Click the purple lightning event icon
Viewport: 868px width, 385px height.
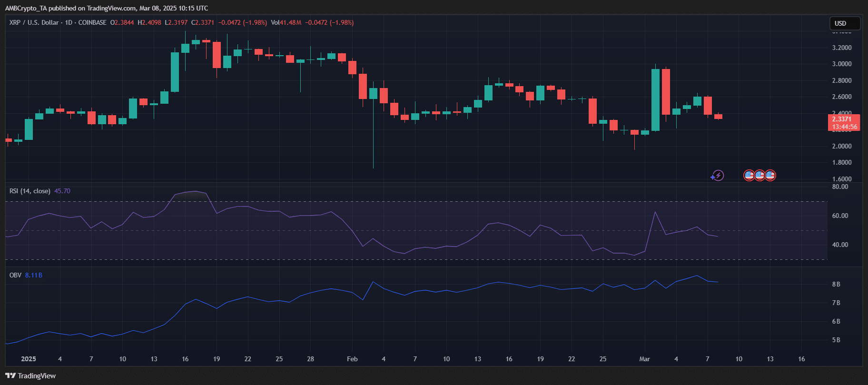[717, 176]
